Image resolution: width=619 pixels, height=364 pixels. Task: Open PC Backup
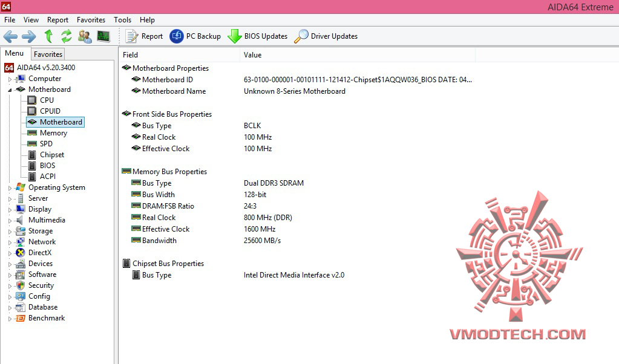click(x=195, y=36)
